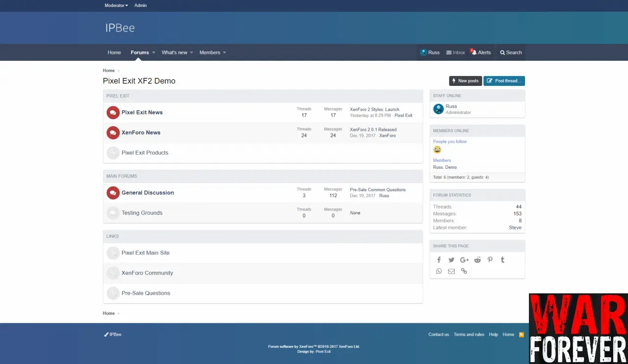Open Contact us in the footer
Image resolution: width=628 pixels, height=364 pixels.
[x=439, y=335]
